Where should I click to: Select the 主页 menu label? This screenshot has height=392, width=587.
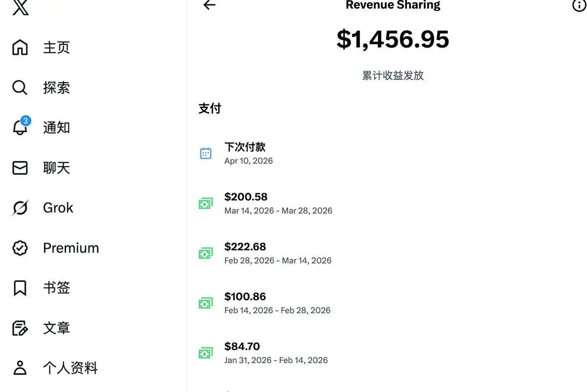pyautogui.click(x=57, y=47)
